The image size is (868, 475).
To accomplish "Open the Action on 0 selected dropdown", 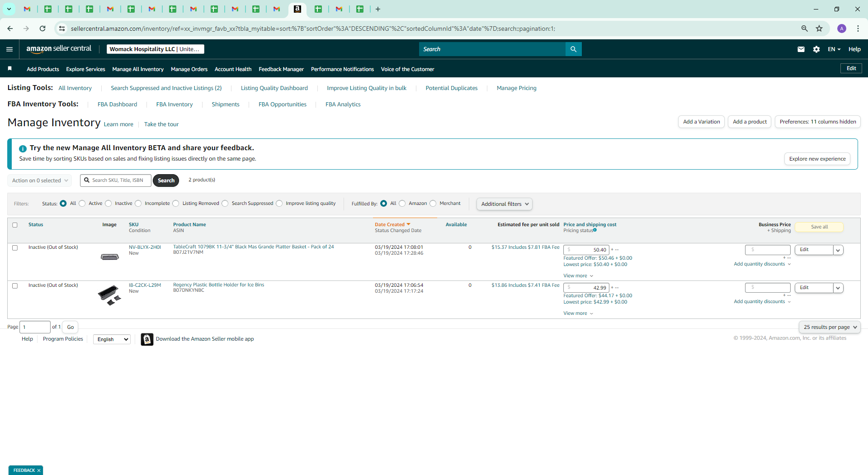I will [40, 180].
